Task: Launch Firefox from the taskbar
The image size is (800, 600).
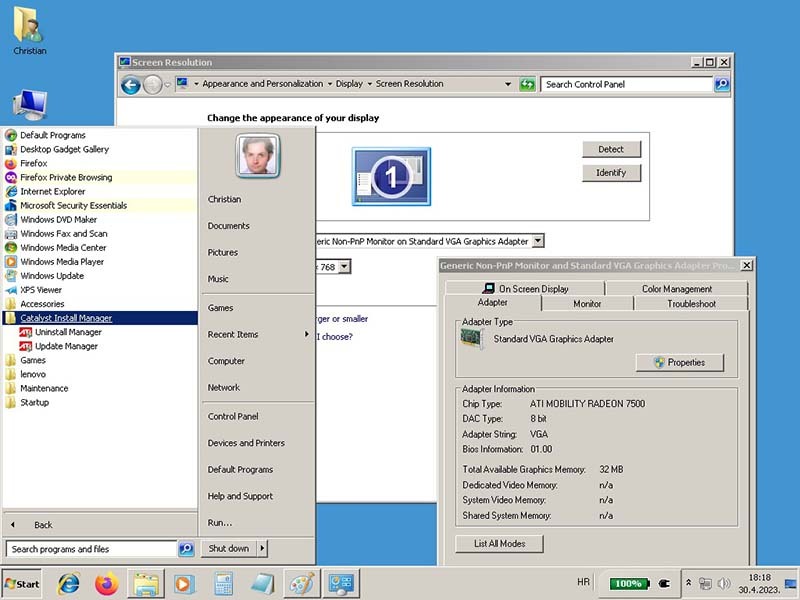Action: coord(106,583)
